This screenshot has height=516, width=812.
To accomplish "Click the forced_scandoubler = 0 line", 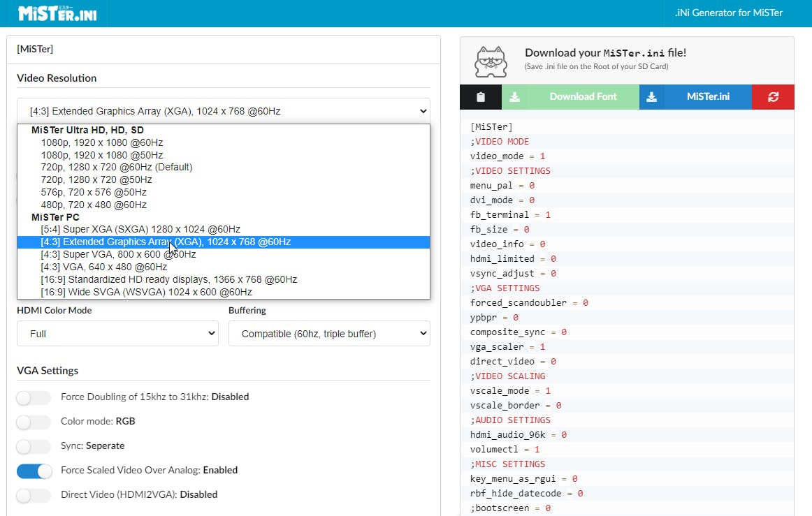I will tap(627, 303).
